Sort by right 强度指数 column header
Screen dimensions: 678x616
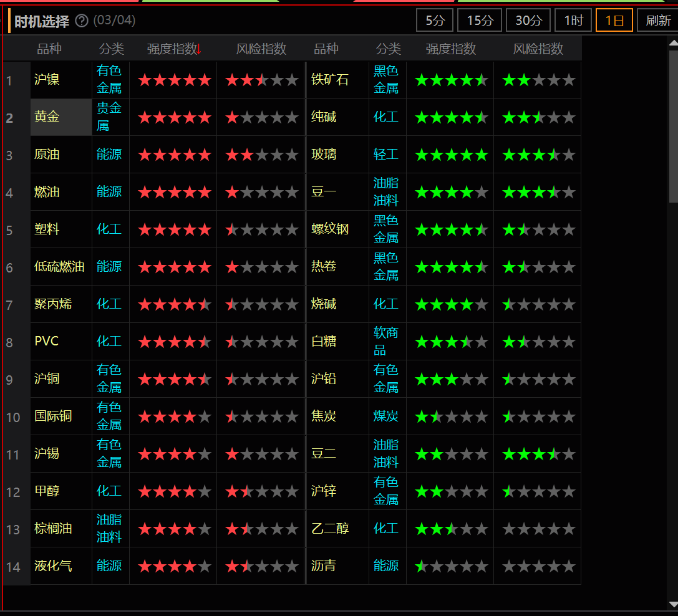click(450, 49)
